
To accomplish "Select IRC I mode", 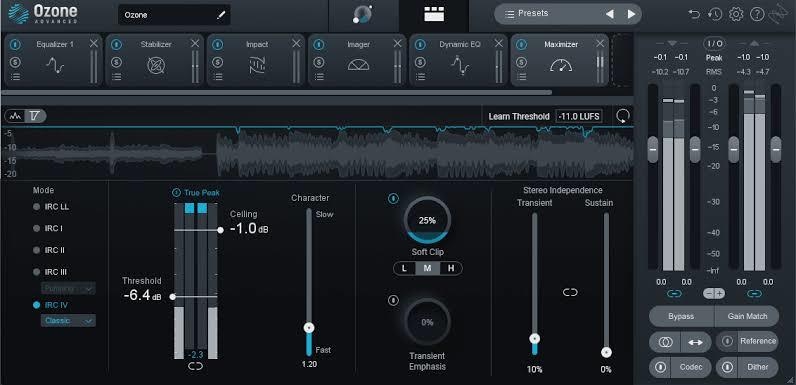I will click(x=48, y=229).
